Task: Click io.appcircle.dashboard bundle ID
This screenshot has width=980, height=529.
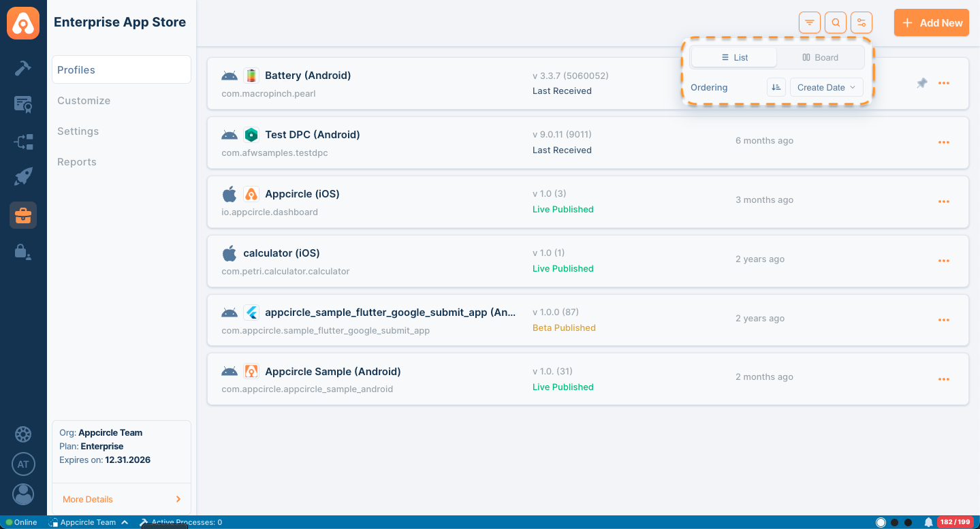Action: 270,212
